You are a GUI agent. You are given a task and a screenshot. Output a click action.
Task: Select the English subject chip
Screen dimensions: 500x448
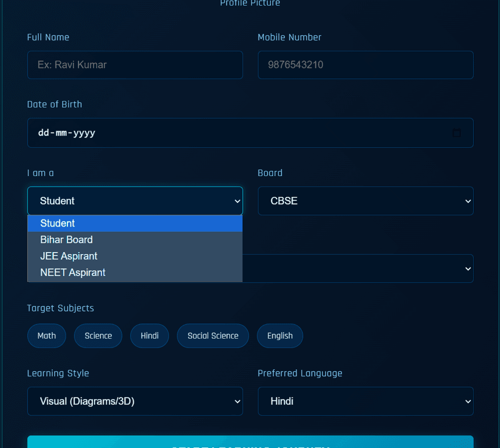pos(279,335)
